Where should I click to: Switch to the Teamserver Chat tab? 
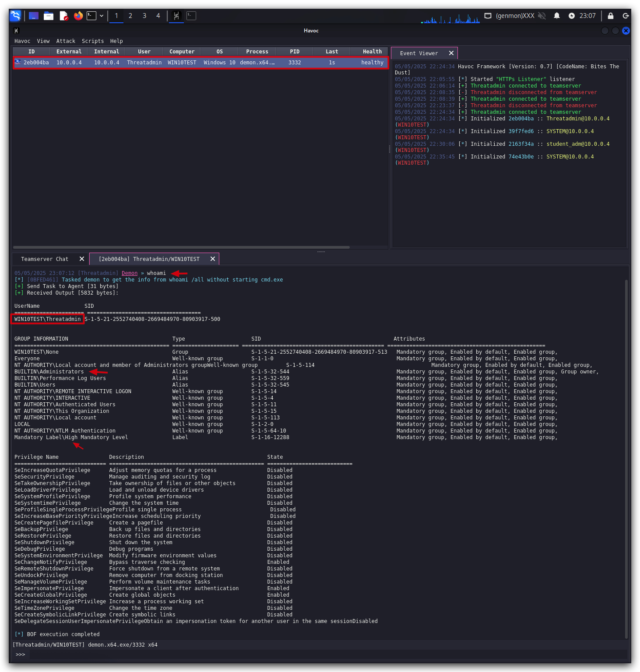[45, 259]
